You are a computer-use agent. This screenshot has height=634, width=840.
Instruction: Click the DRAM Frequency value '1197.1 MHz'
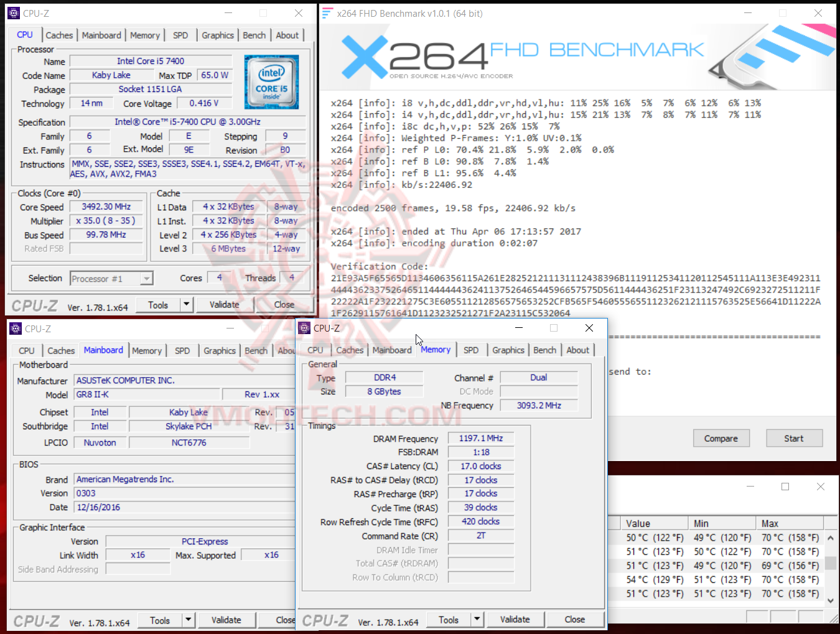(x=481, y=438)
